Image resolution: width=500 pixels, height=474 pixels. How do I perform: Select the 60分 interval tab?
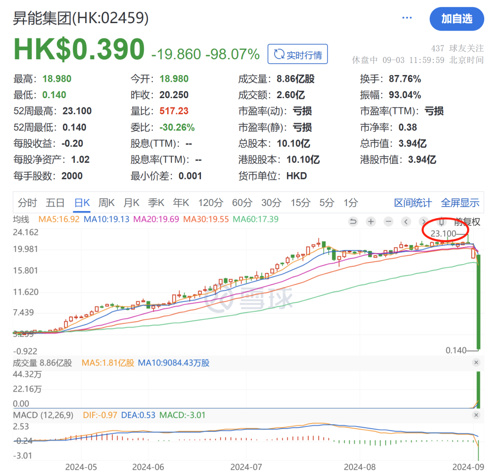click(242, 202)
